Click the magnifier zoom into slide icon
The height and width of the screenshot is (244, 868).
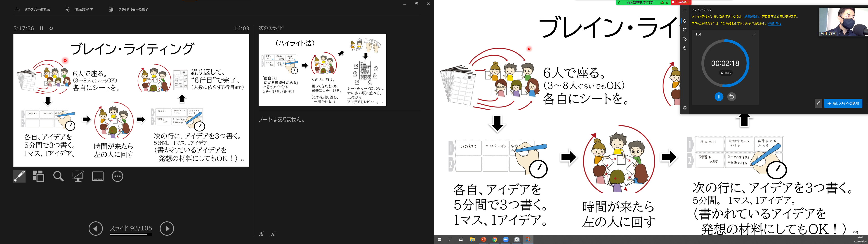pyautogui.click(x=58, y=176)
